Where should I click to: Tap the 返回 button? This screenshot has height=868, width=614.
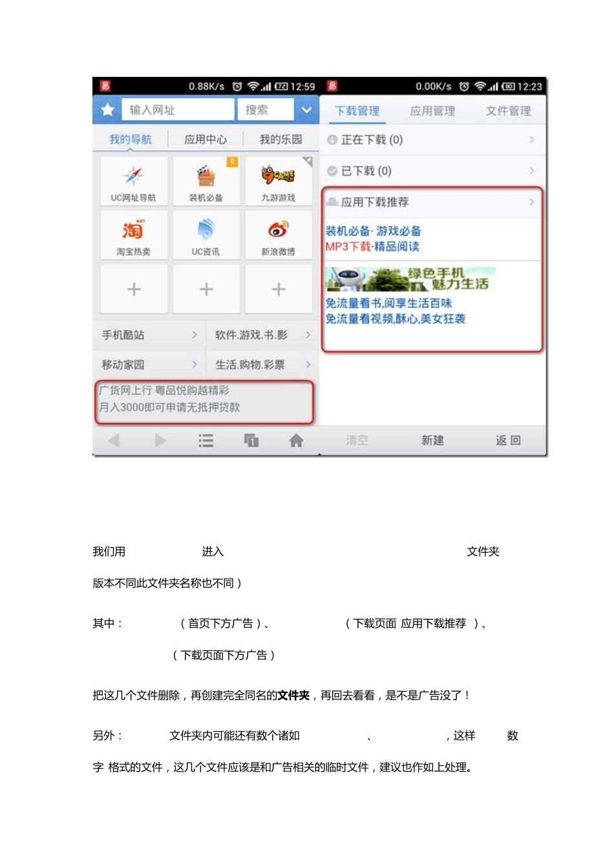508,440
